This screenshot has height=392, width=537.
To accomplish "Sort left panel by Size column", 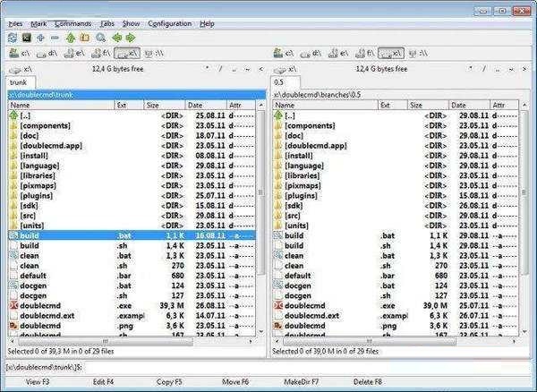I will pyautogui.click(x=165, y=105).
